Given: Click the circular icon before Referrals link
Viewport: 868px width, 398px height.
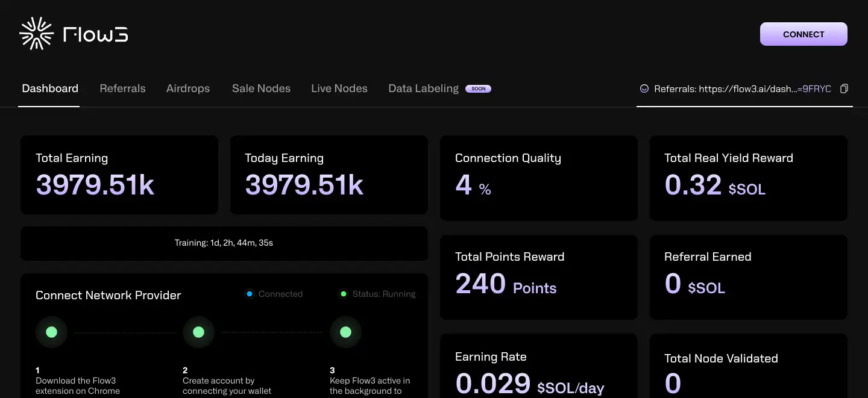Looking at the screenshot, I should click(x=644, y=89).
